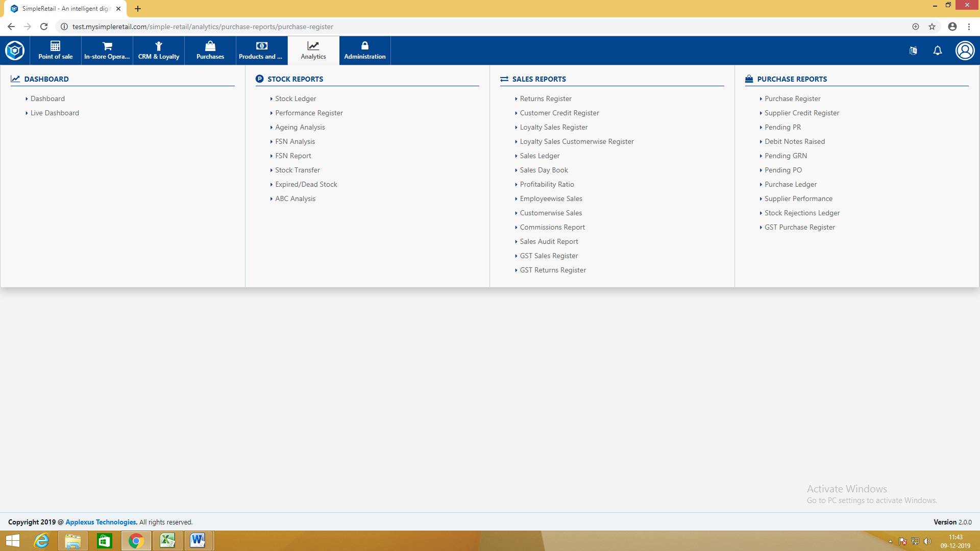This screenshot has height=551, width=980.
Task: Open the Point of sale module
Action: pos(55,51)
